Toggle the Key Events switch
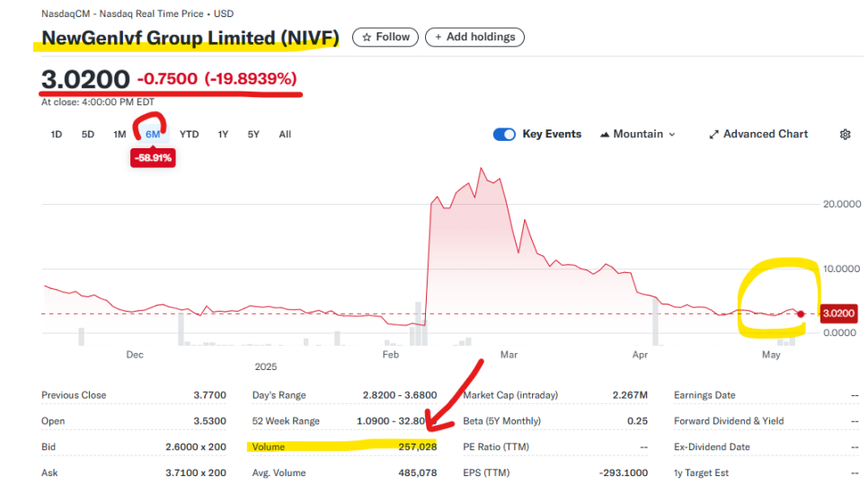This screenshot has height=485, width=868. pos(504,135)
